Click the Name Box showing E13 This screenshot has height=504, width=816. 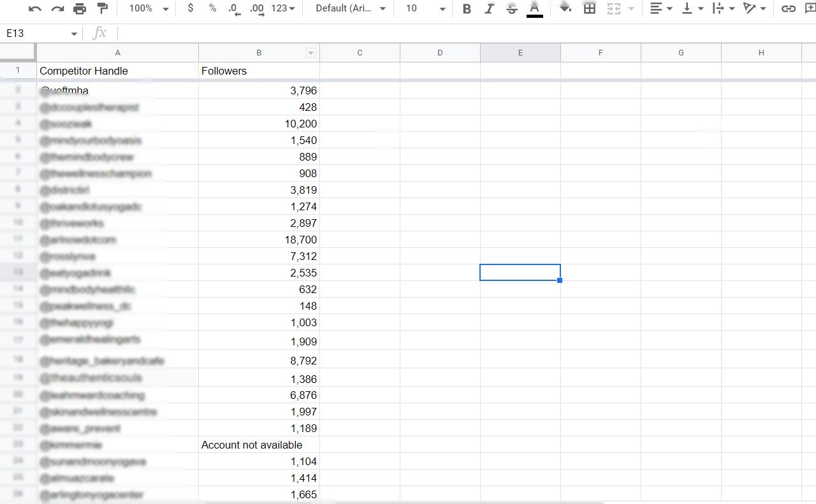(34, 33)
